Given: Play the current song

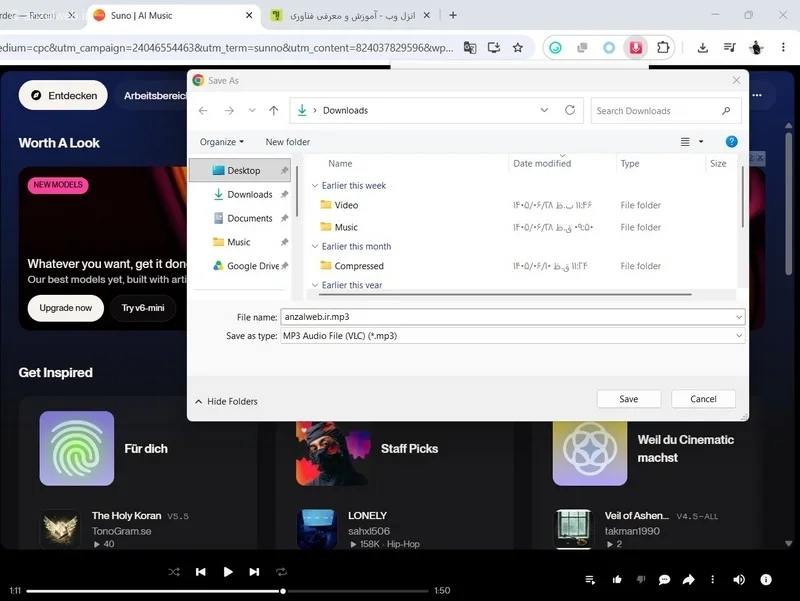Looking at the screenshot, I should pos(228,572).
